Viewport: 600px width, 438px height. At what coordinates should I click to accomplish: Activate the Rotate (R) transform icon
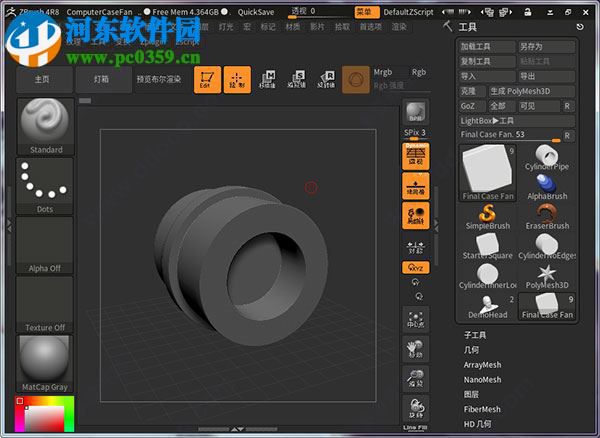tap(326, 80)
